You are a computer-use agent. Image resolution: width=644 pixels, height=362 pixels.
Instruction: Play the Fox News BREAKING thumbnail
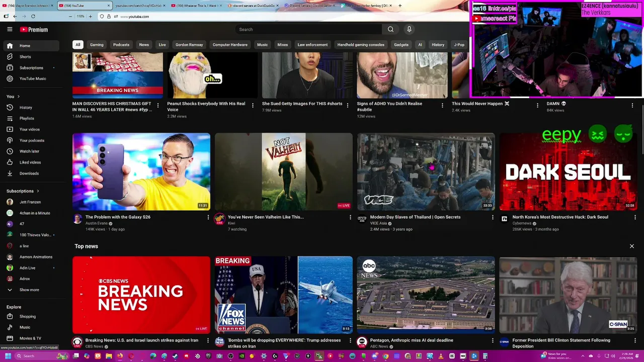tap(284, 295)
